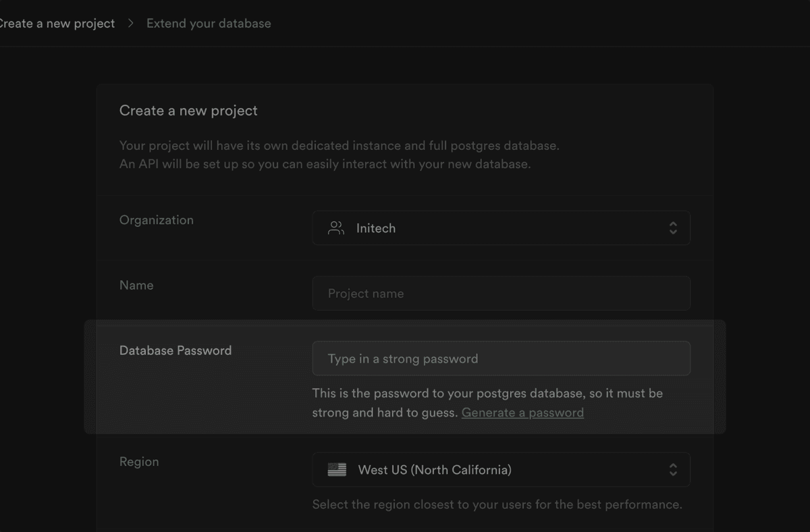The image size is (810, 532).
Task: Click the people icon beside Initech
Action: [x=335, y=228]
